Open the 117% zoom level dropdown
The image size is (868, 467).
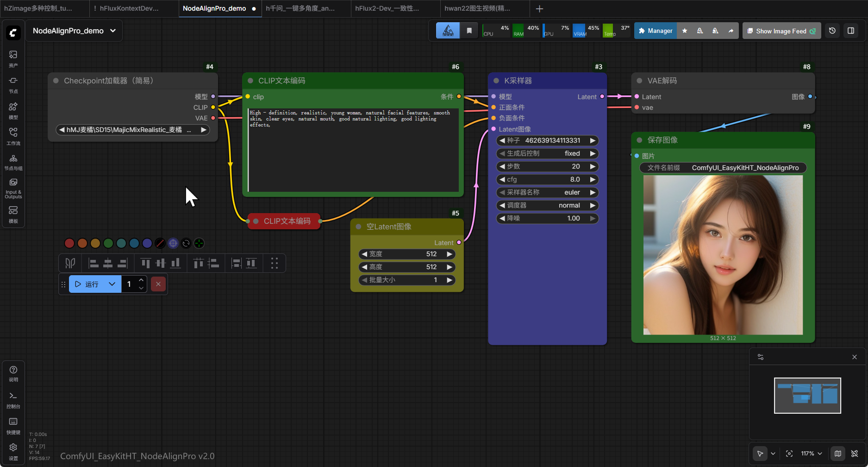pos(812,454)
